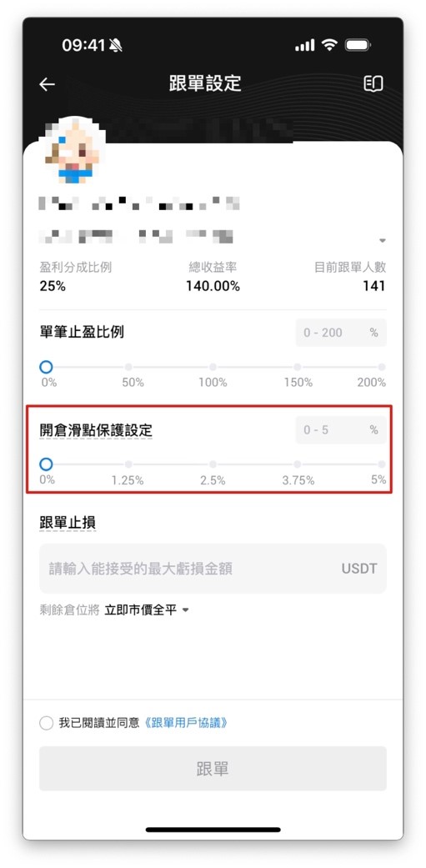Expand the trader details dropdown arrow
The image size is (426, 868).
click(x=382, y=241)
